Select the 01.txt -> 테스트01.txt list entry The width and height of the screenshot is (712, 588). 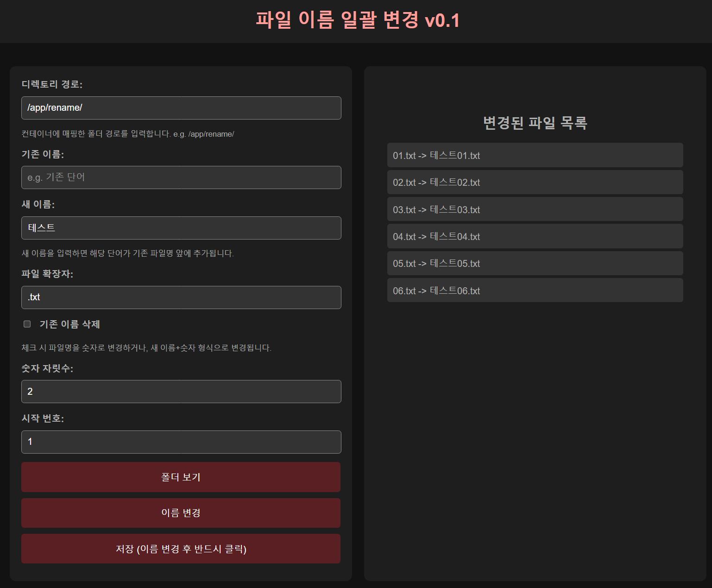(535, 155)
